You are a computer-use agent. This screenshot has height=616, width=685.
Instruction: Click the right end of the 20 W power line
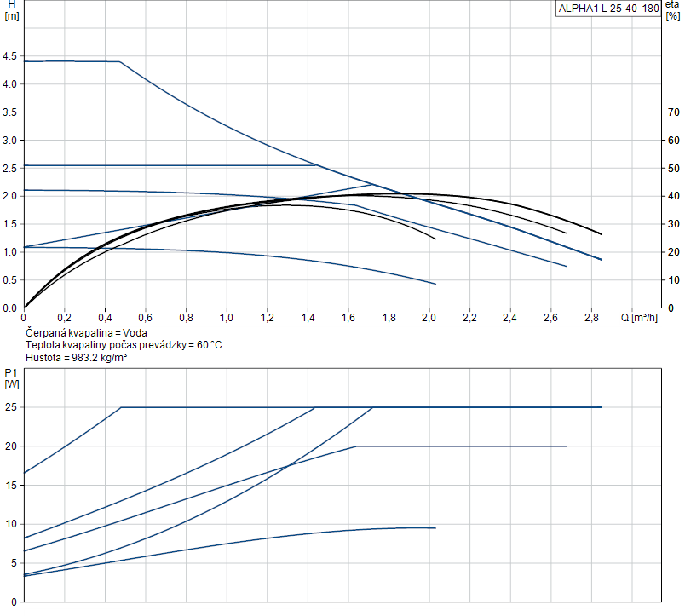(567, 446)
